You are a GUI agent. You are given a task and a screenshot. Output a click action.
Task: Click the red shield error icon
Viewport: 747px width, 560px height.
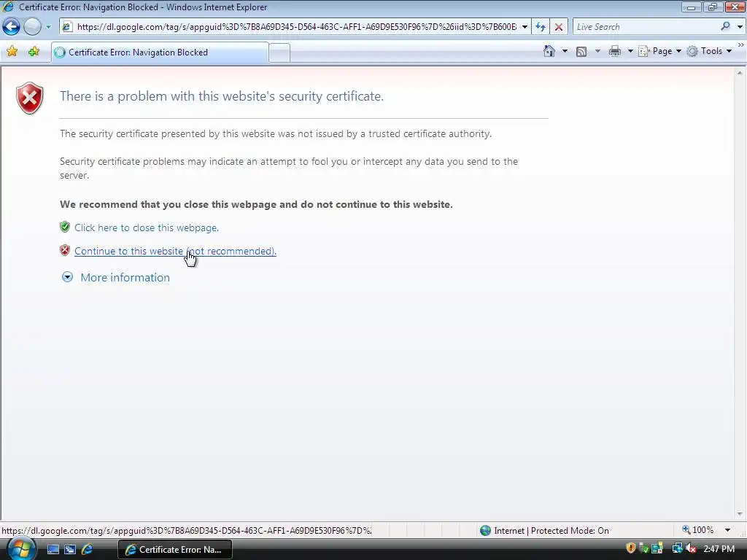29,98
